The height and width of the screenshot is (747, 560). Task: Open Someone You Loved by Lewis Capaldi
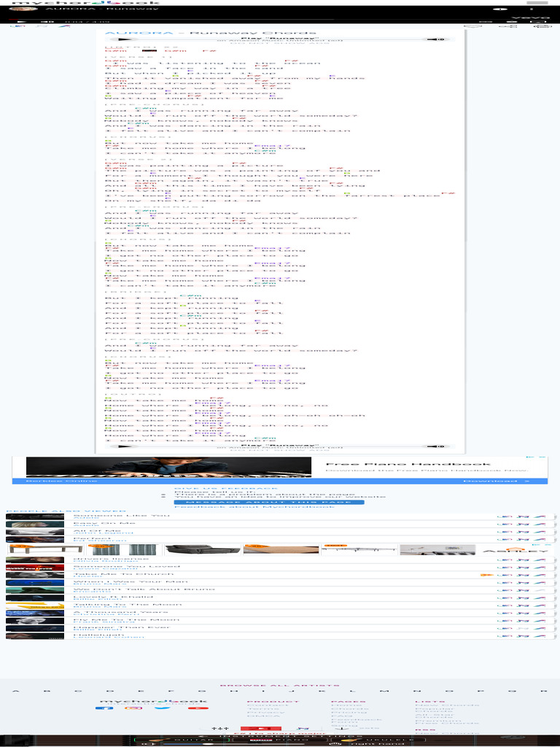click(126, 566)
